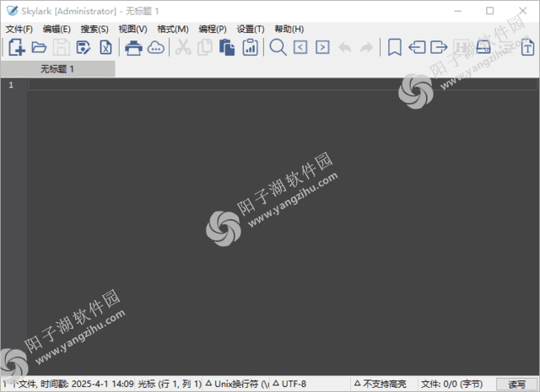Open the 搜索(S) menu

tap(94, 30)
